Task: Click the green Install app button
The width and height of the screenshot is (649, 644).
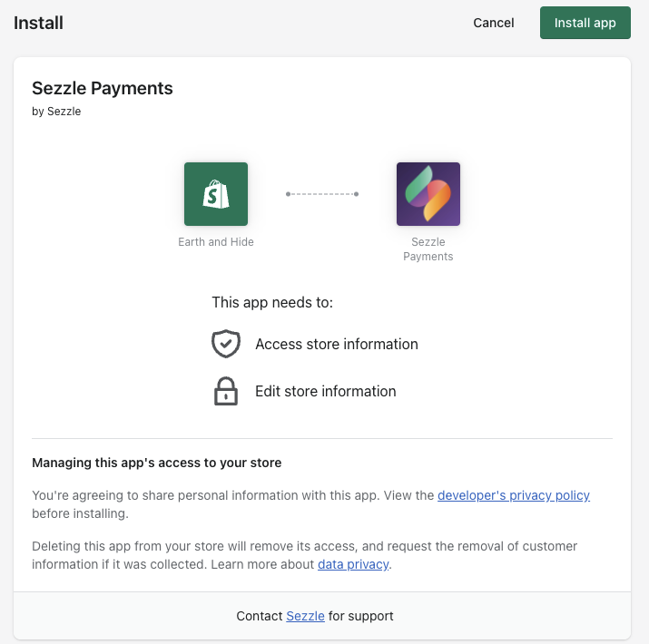Action: pos(585,23)
